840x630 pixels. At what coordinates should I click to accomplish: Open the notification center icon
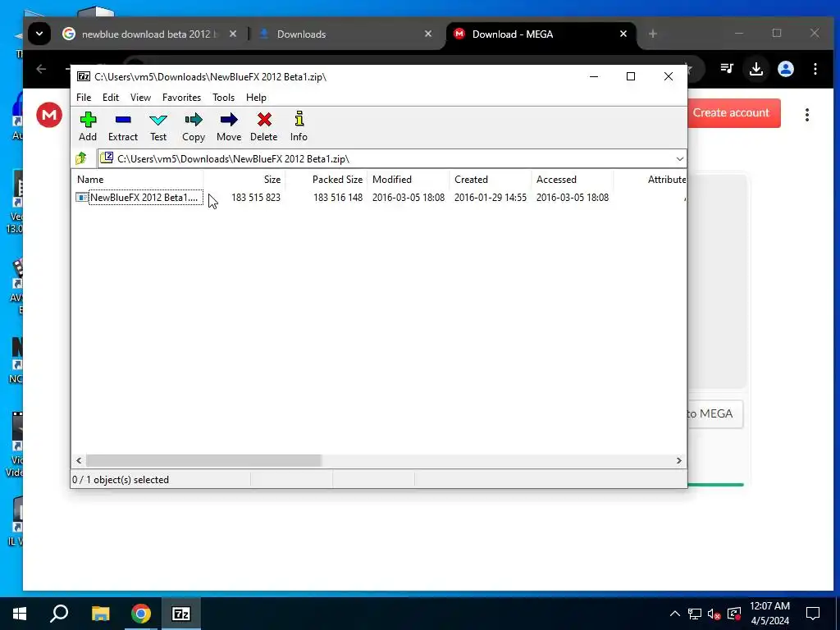click(x=813, y=614)
